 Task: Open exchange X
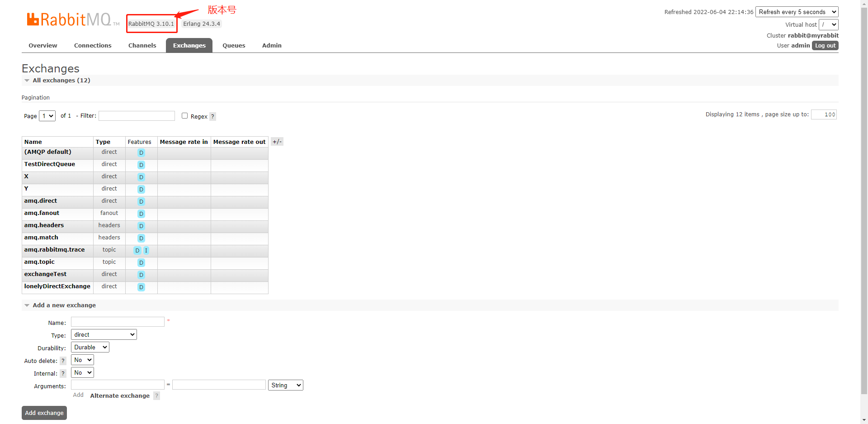26,176
